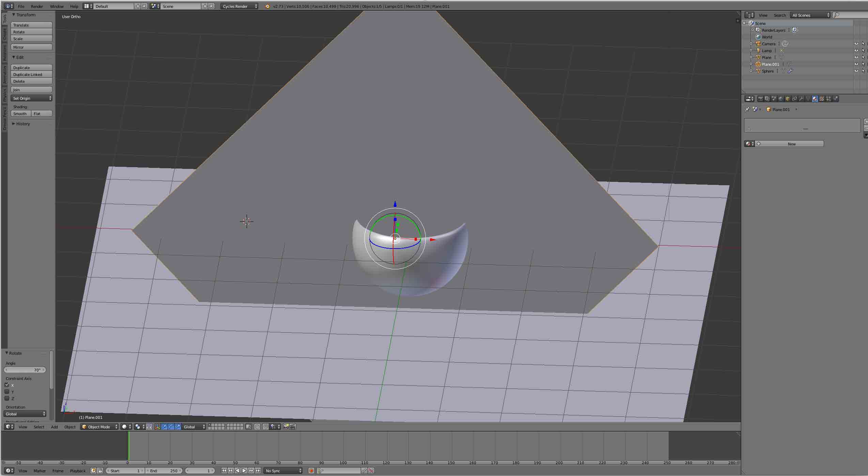Expand the Plane.001 outliner tree item
868x476 pixels.
click(751, 64)
